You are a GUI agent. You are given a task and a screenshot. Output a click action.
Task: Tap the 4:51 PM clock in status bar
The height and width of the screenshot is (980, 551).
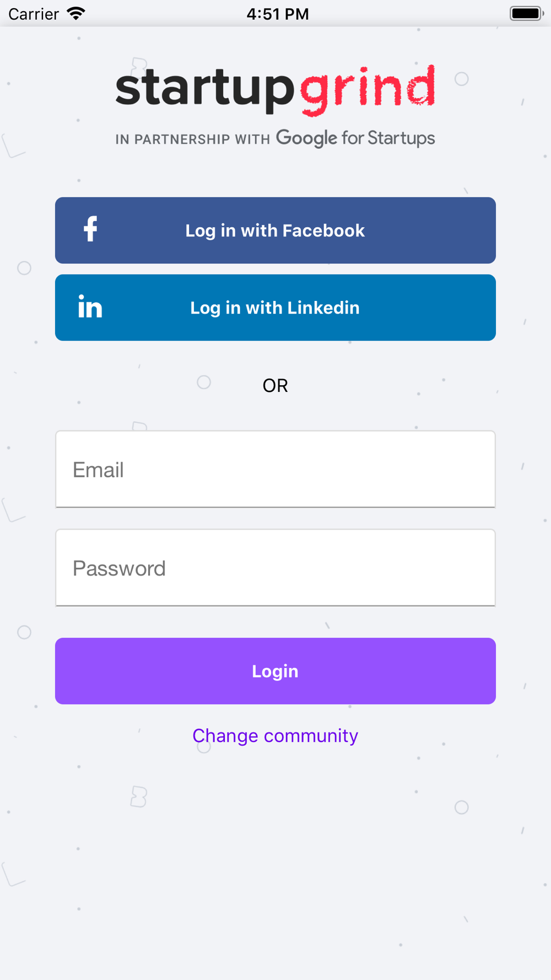coord(277,14)
